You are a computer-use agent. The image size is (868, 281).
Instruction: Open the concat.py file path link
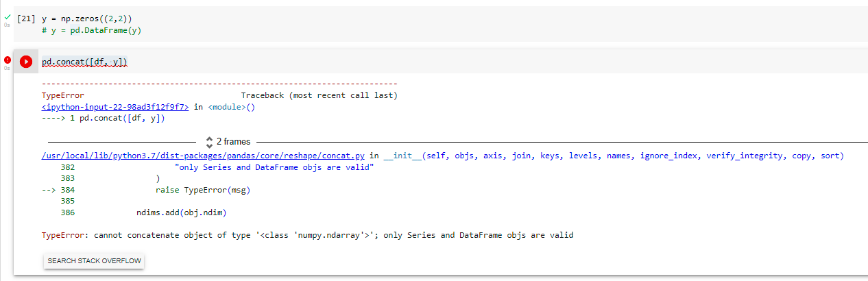[x=204, y=156]
